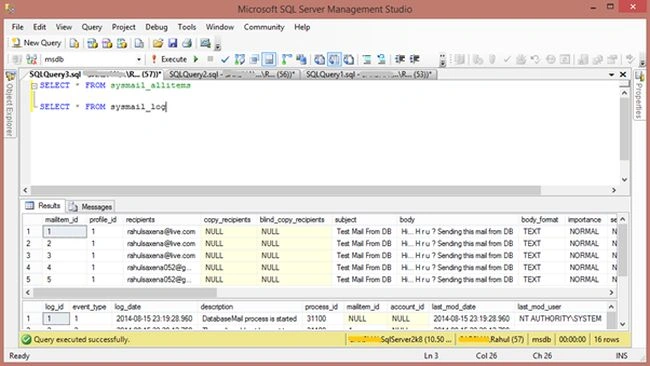Open the Window menu
The width and height of the screenshot is (650, 366).
tap(220, 27)
